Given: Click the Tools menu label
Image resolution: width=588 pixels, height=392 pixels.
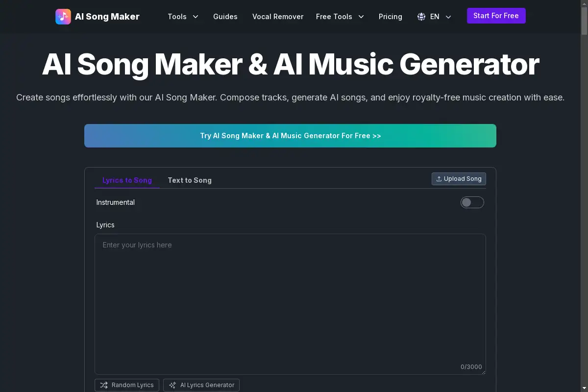Looking at the screenshot, I should pos(177,17).
